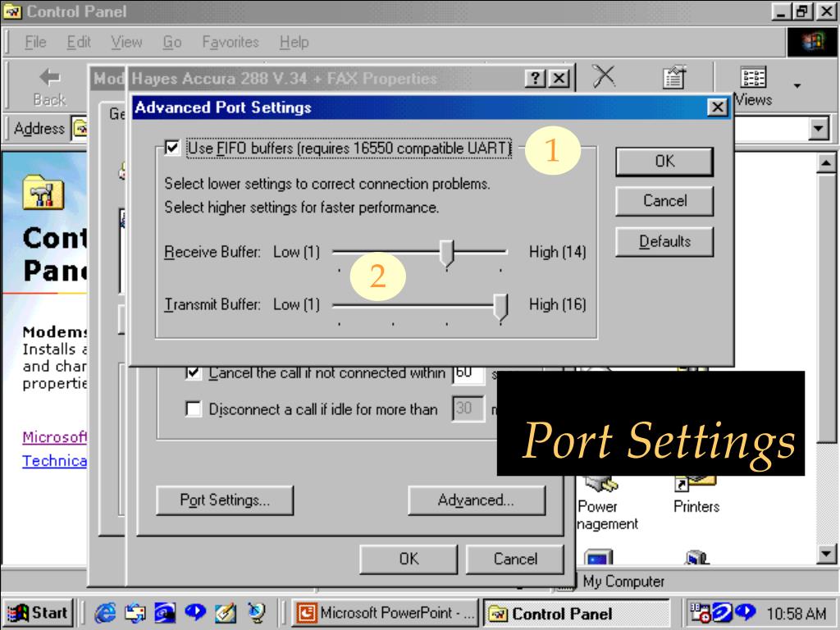Open the Help menu
This screenshot has height=630, width=840.
(294, 43)
